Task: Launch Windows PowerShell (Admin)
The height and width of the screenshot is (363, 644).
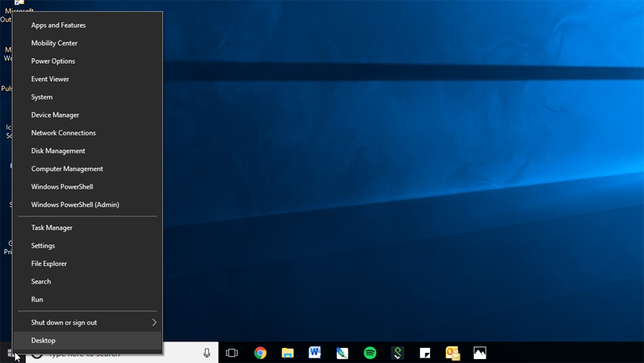Action: [x=75, y=205]
